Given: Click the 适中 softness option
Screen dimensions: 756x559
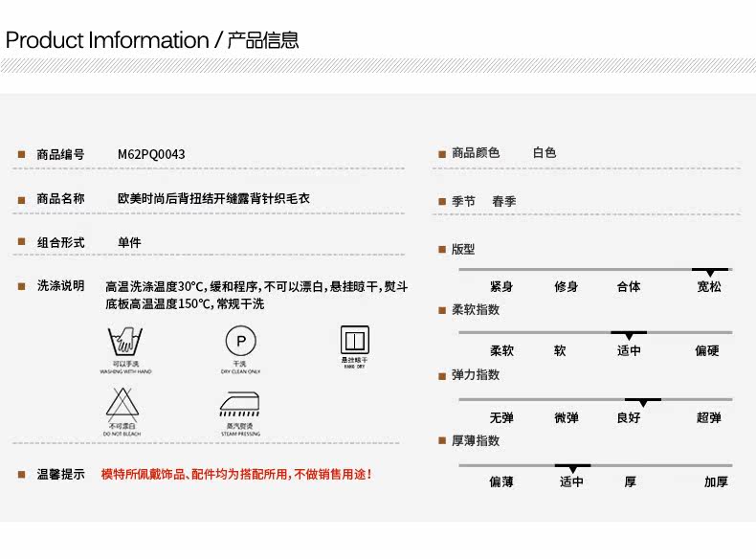Looking at the screenshot, I should (629, 350).
